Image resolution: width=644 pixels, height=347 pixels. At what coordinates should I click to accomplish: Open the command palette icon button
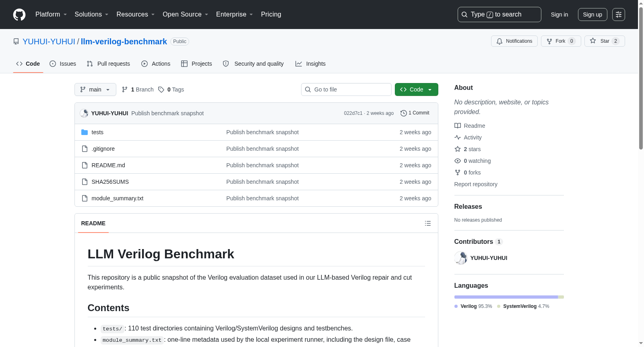pos(619,15)
